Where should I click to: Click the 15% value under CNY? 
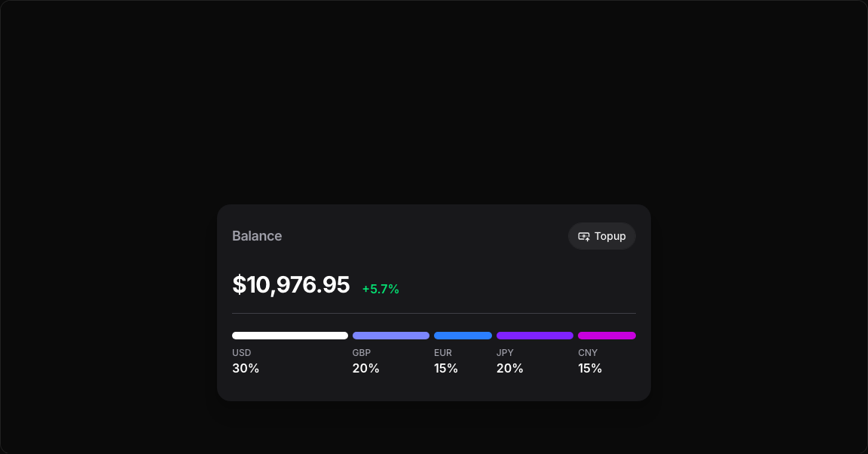[x=590, y=369]
